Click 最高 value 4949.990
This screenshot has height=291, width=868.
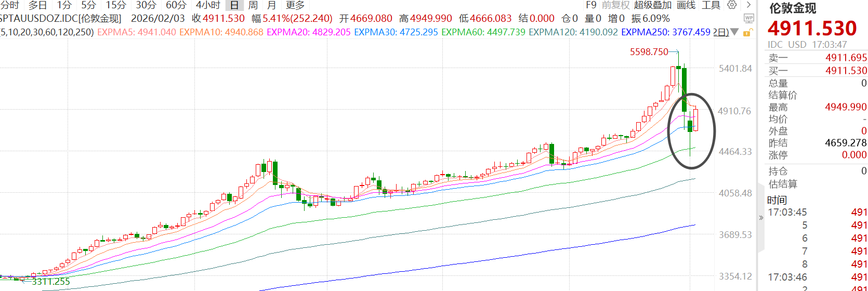click(846, 107)
